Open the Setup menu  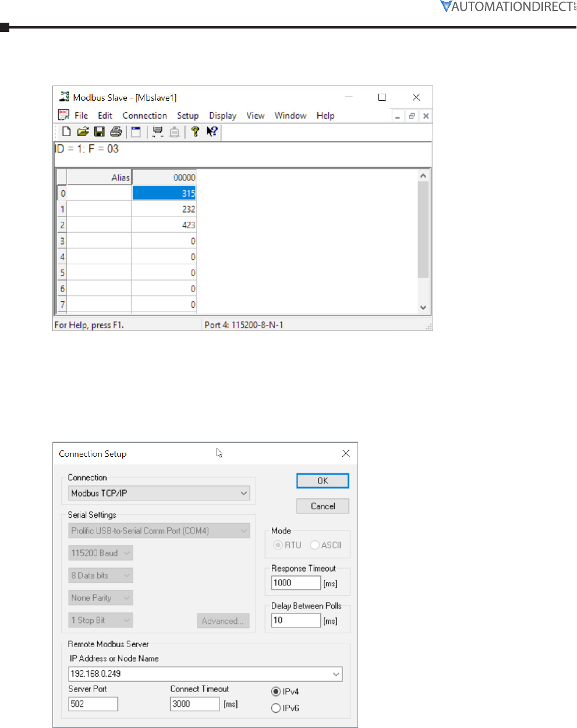click(x=187, y=115)
